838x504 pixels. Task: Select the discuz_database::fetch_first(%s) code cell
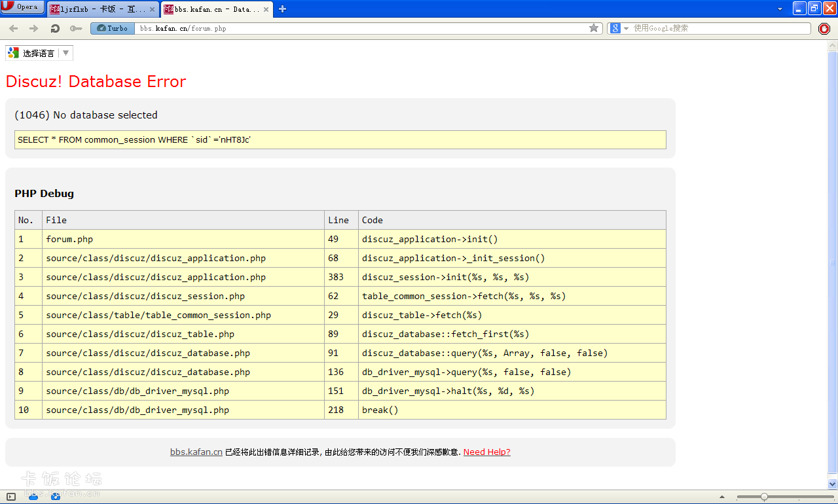coord(512,334)
